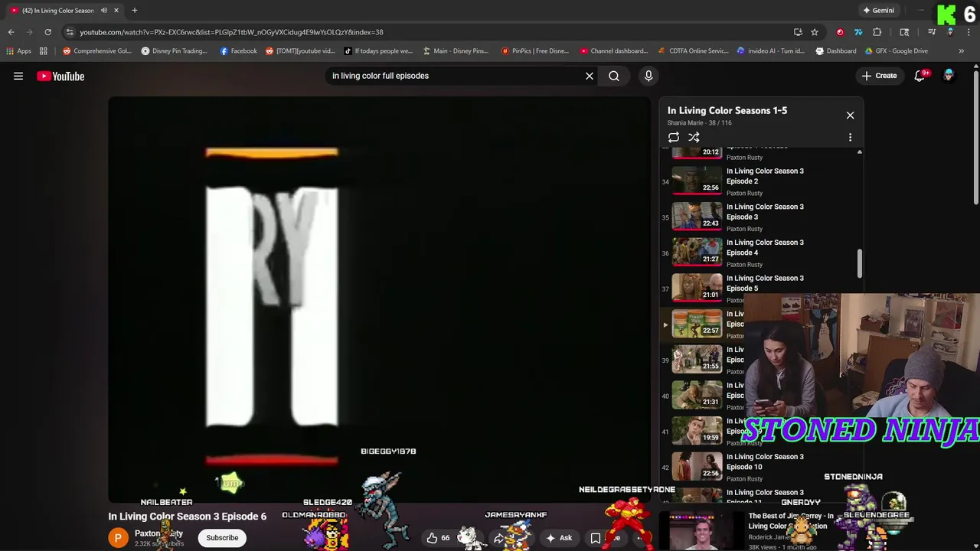Save the video with the bookmark icon
The image size is (980, 551).
tap(596, 537)
